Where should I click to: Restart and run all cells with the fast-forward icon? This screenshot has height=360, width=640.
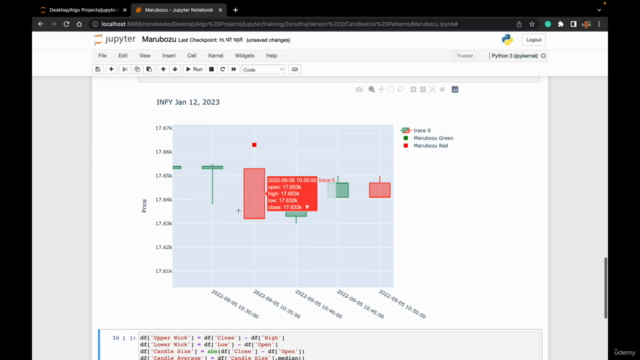[234, 69]
